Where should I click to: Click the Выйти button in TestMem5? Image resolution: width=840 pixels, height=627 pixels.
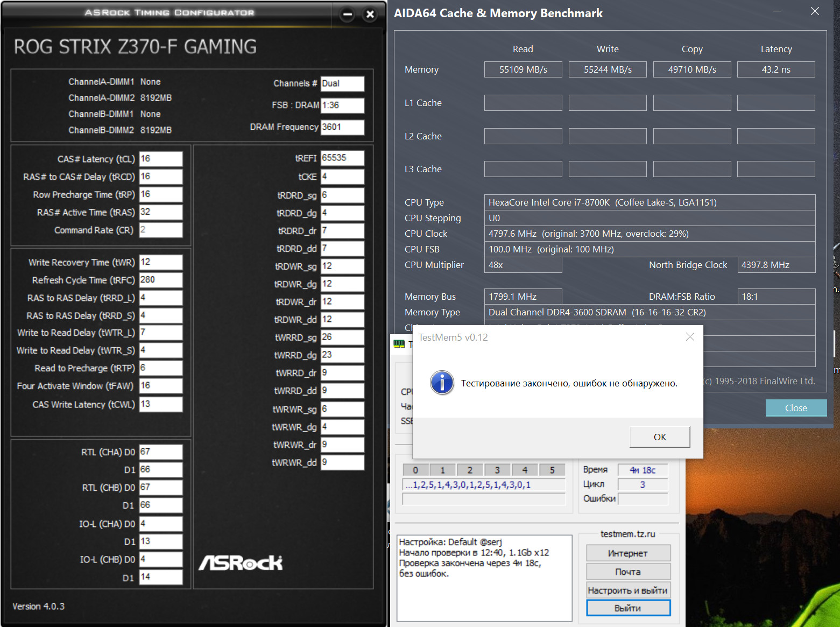click(x=628, y=608)
